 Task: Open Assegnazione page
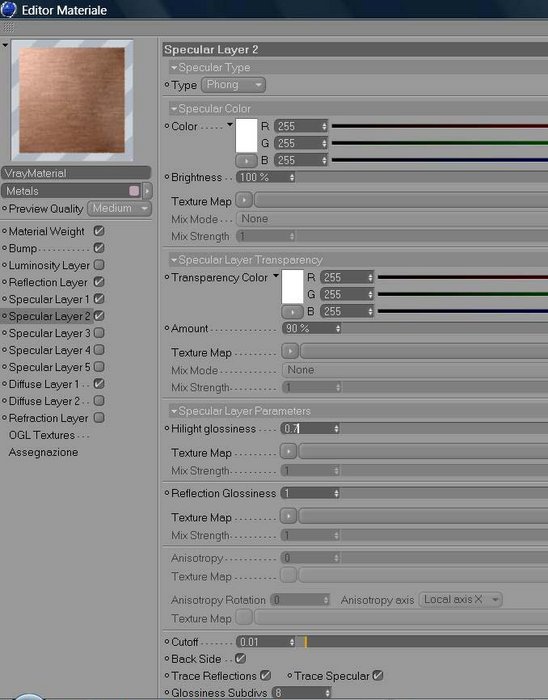tap(43, 452)
